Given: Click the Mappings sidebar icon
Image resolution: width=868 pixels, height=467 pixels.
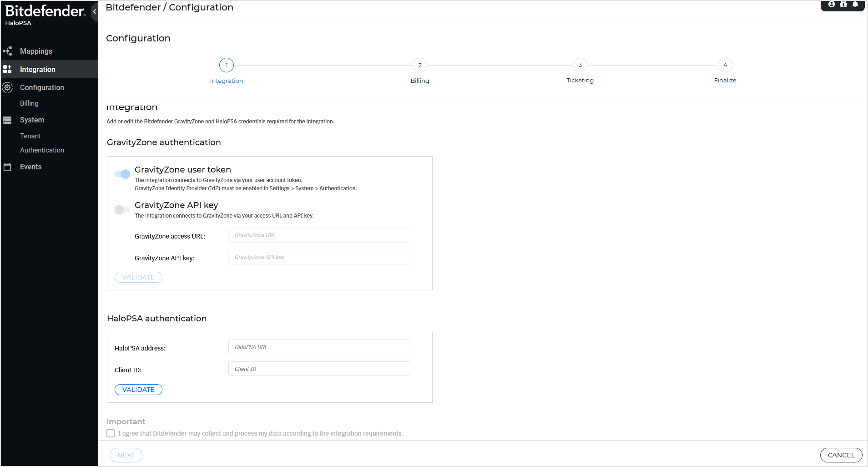Looking at the screenshot, I should coord(8,51).
